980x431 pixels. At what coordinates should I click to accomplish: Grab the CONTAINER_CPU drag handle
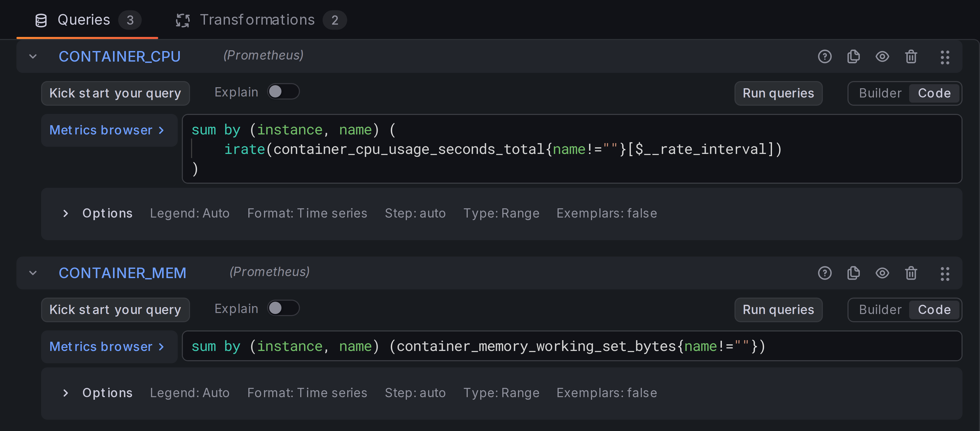pos(945,57)
